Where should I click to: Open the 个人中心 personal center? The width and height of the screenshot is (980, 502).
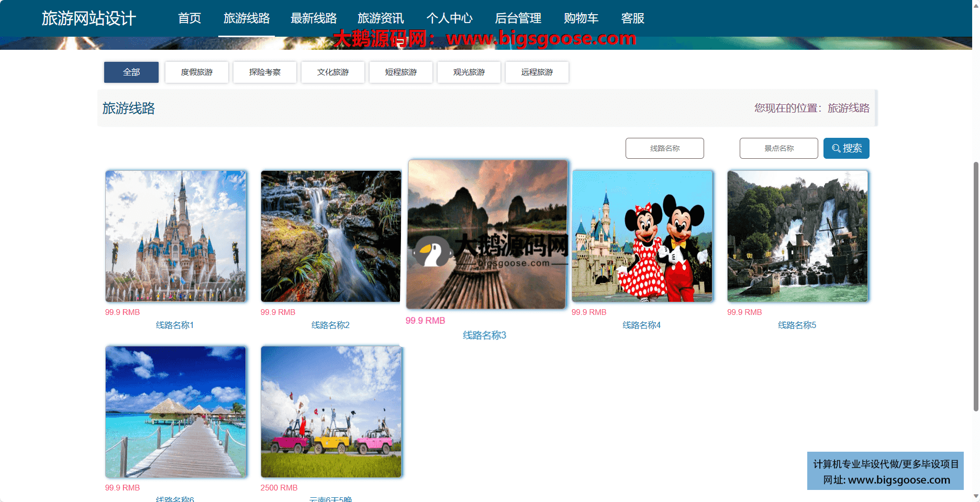click(450, 18)
